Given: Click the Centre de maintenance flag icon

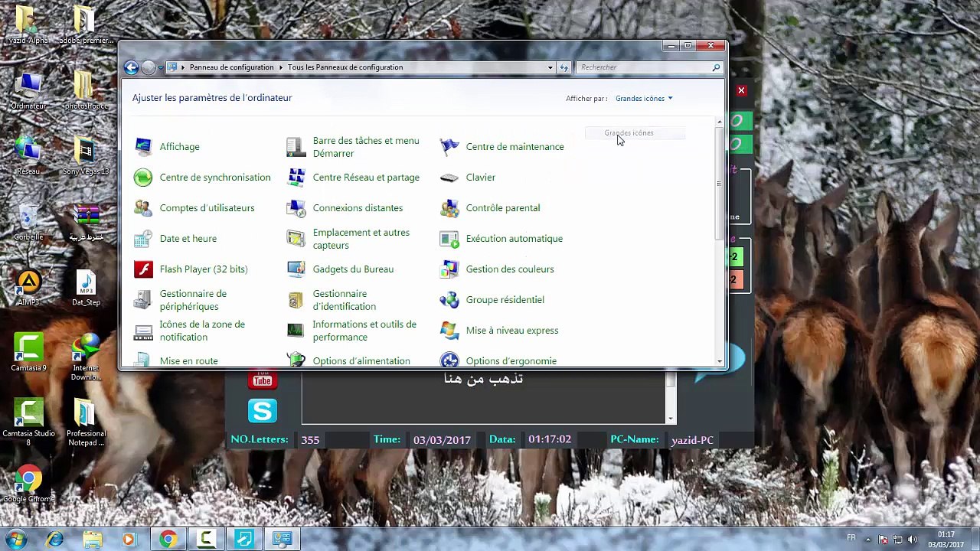Looking at the screenshot, I should pos(449,146).
